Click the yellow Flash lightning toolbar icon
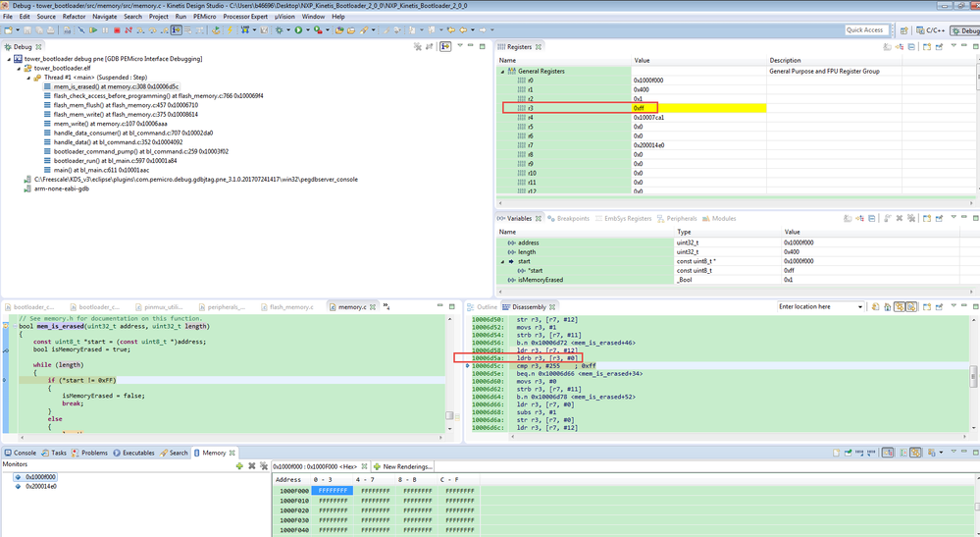This screenshot has height=537, width=980. point(230,30)
